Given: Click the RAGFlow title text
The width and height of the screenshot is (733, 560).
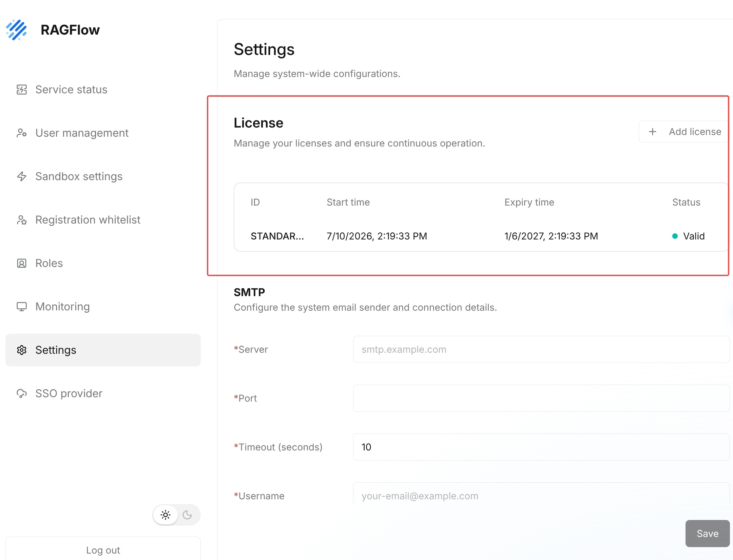Looking at the screenshot, I should tap(70, 30).
